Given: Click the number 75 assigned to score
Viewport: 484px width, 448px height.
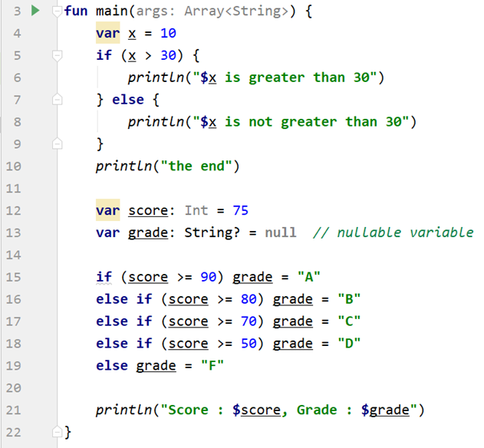Looking at the screenshot, I should (239, 210).
